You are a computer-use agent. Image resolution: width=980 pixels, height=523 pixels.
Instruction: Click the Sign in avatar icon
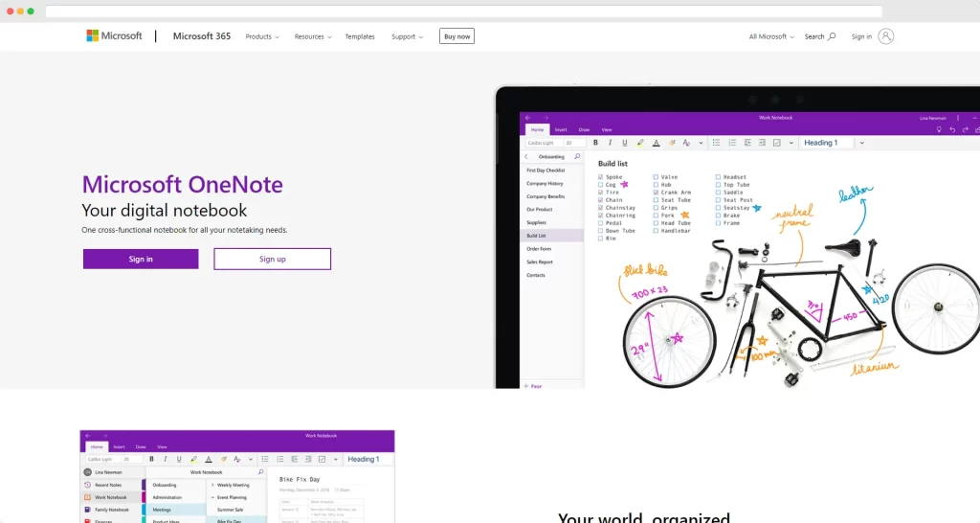point(885,36)
